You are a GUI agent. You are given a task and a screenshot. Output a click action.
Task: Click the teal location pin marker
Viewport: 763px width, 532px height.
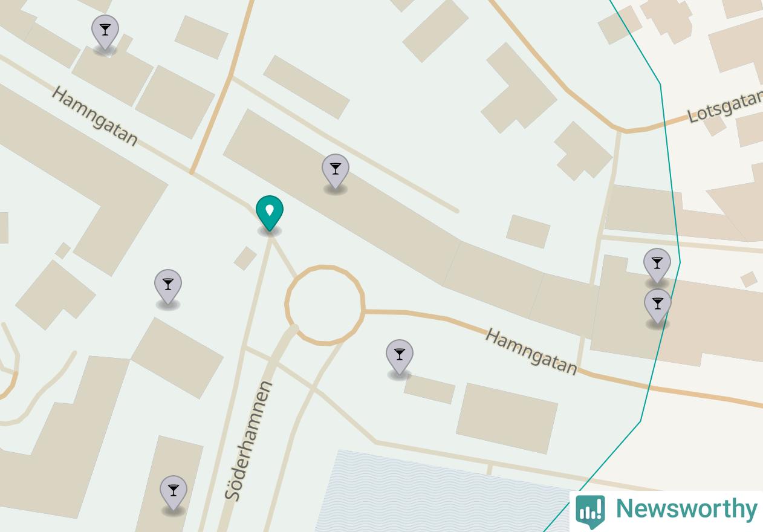(270, 214)
